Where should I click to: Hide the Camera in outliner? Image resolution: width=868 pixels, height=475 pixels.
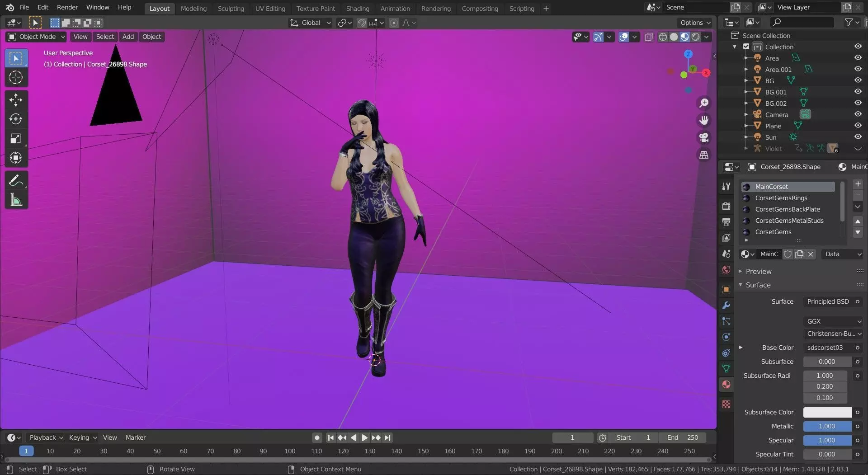click(858, 114)
